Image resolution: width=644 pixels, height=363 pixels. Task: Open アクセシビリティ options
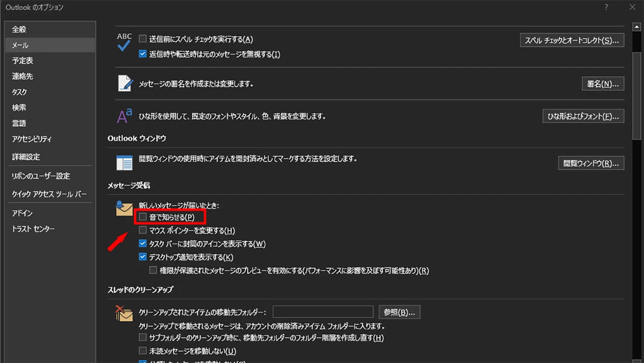tap(49, 139)
